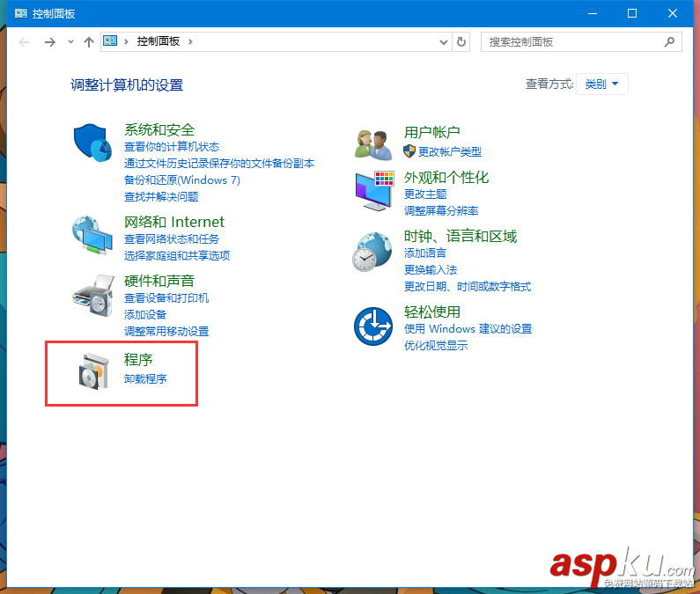
Task: Click the 卸载程序 link
Action: point(145,379)
